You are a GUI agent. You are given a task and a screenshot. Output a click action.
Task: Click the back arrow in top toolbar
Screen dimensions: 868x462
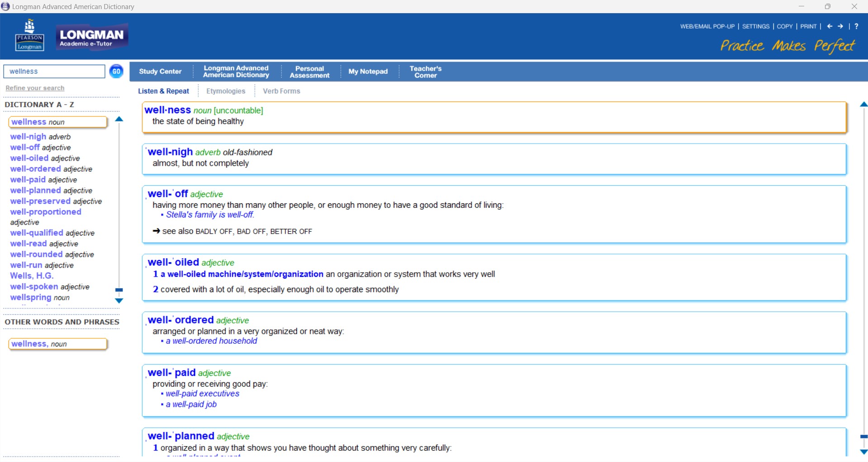click(x=830, y=26)
